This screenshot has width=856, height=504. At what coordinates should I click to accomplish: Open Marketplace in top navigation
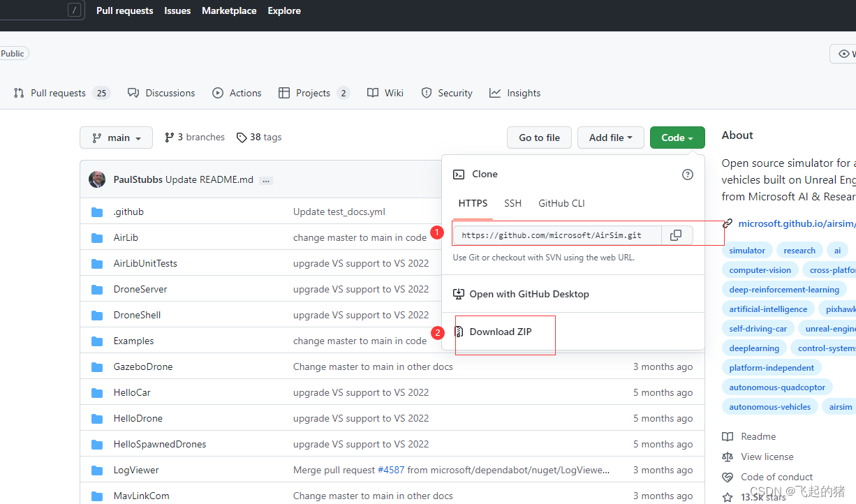pos(229,10)
